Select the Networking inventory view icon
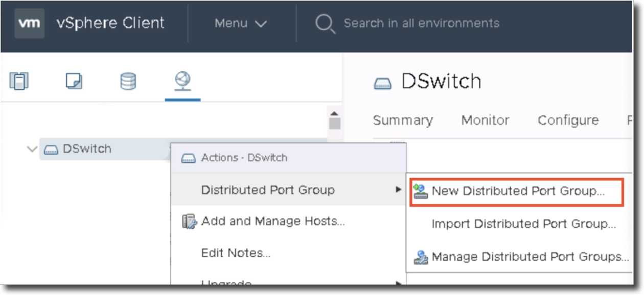Screen dimensions: 644x295 (182, 81)
